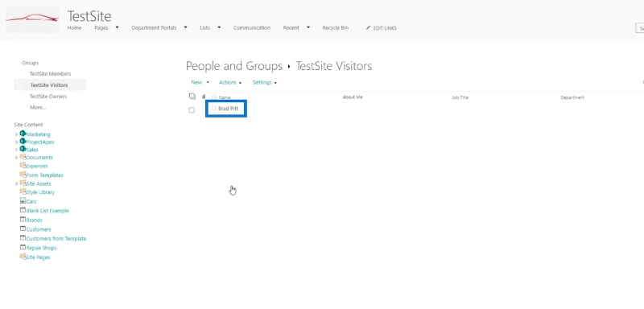This screenshot has height=309, width=644.
Task: Open the Brad Pitt user link
Action: coord(228,109)
